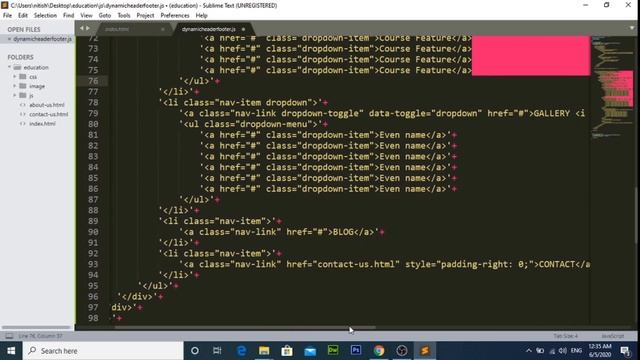The width and height of the screenshot is (640, 360).
Task: Click the contact-us.html file type icon
Action: tap(23, 114)
